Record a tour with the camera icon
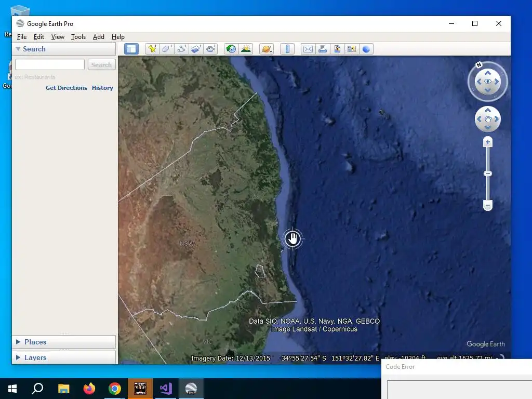This screenshot has height=399, width=532. tap(211, 49)
